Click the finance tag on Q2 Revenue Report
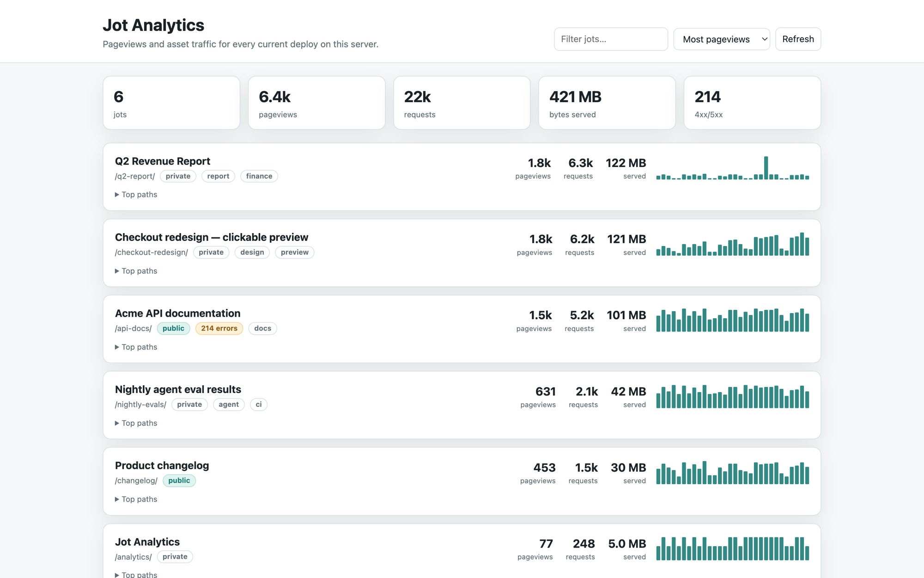 point(259,176)
